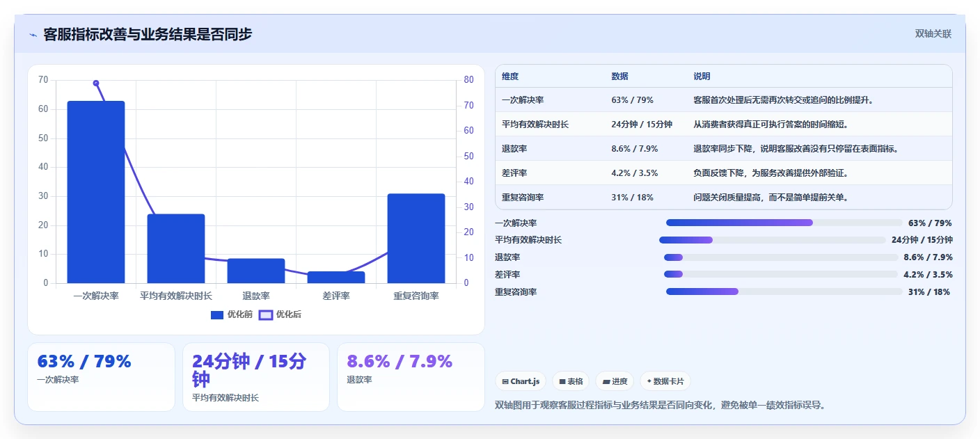This screenshot has width=980, height=439.
Task: Click the 63% / 79% data card
Action: (x=101, y=377)
